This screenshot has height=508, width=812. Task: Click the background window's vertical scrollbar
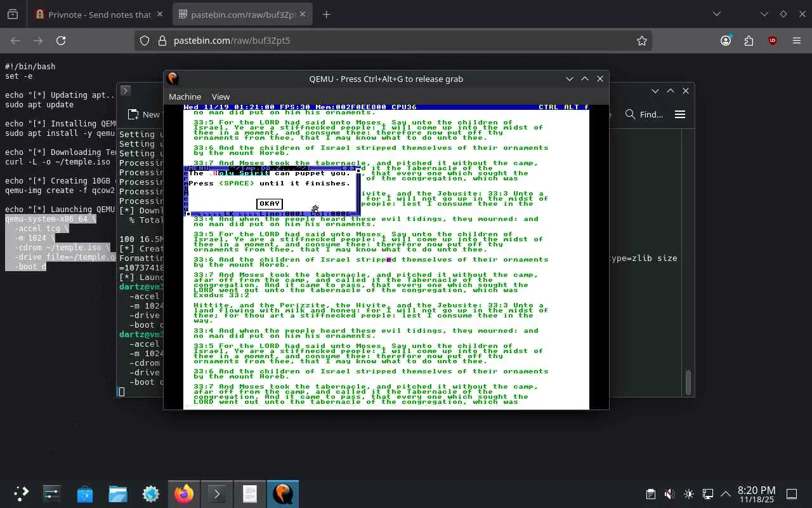click(688, 381)
